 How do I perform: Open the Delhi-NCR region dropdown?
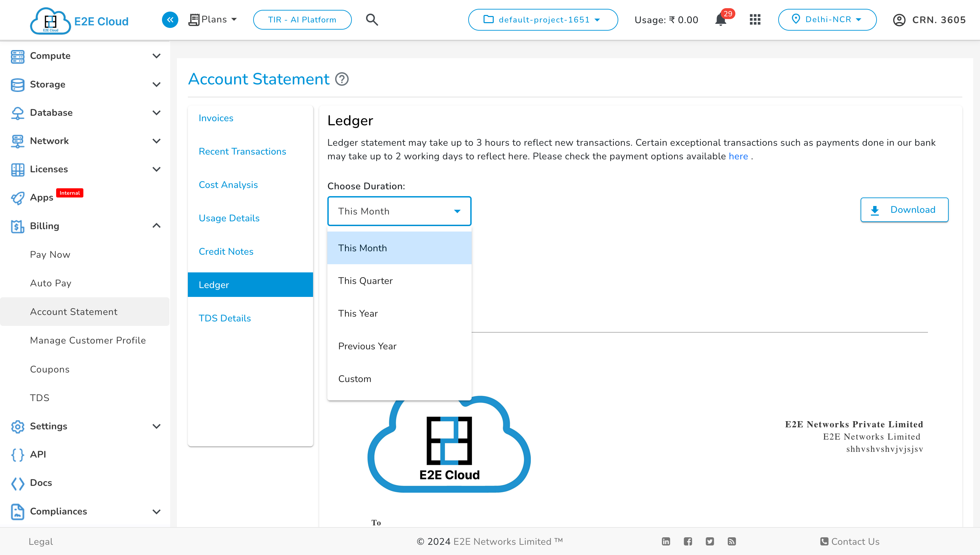click(827, 19)
